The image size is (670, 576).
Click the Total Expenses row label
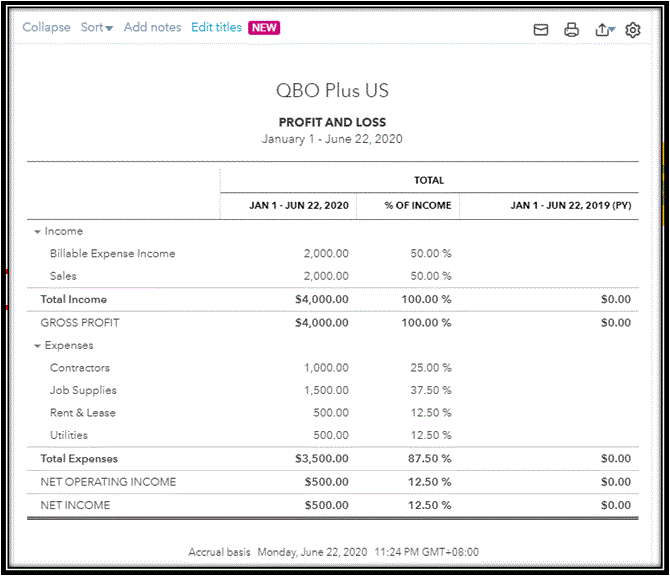click(79, 459)
